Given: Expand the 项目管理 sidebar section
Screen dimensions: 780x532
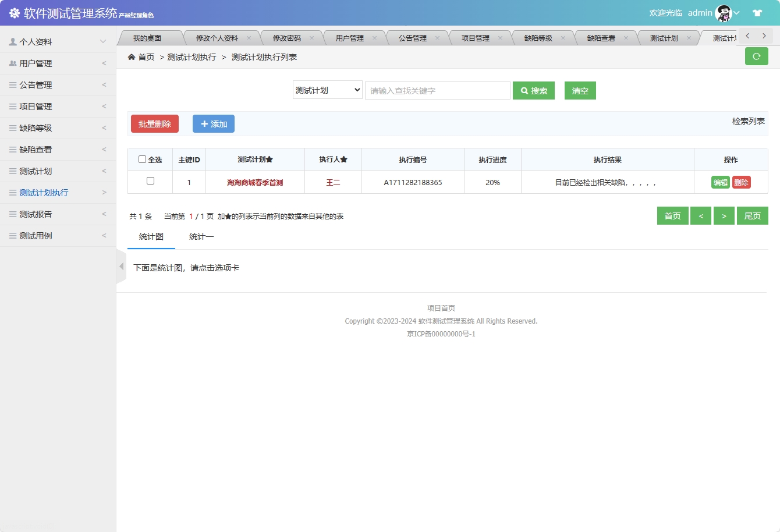Looking at the screenshot, I should click(x=35, y=106).
